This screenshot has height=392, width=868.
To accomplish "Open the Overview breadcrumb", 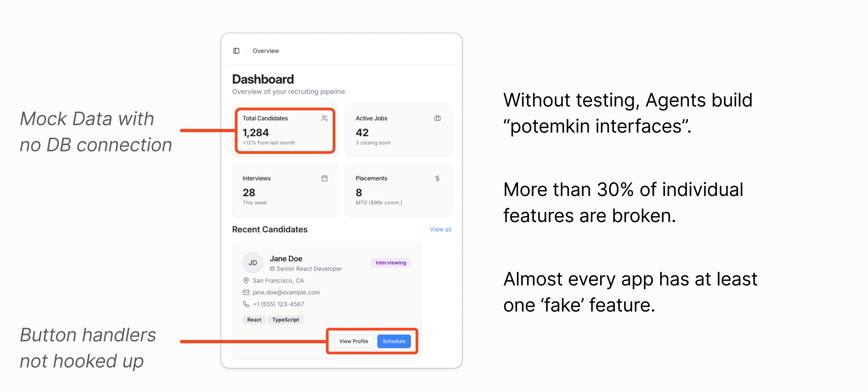I will [x=266, y=51].
